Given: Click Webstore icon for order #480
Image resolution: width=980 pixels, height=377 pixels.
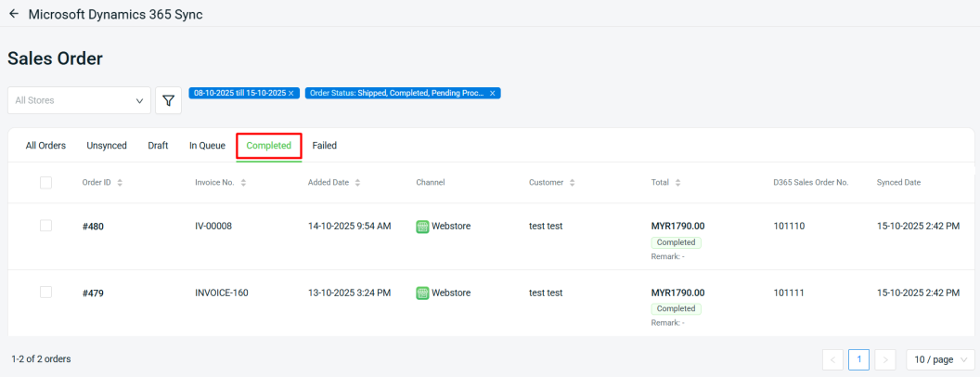Looking at the screenshot, I should pos(422,227).
